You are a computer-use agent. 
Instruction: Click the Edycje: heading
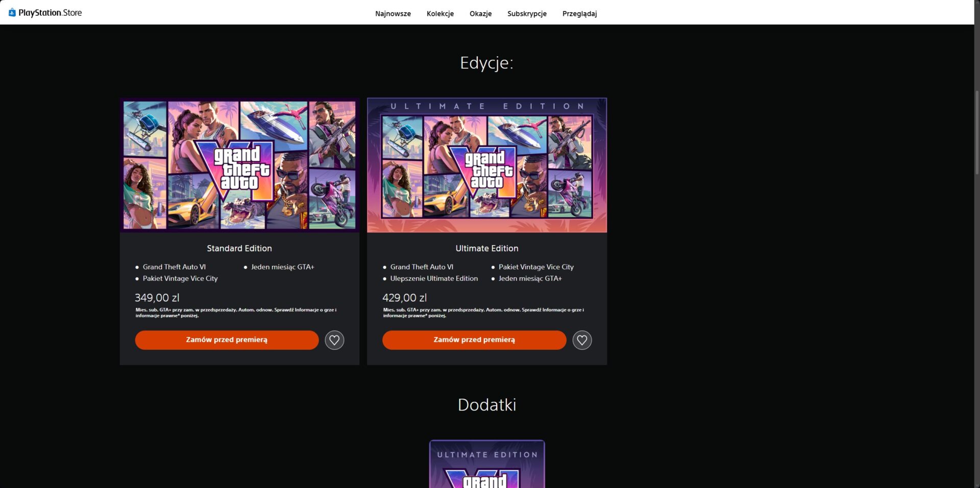click(486, 63)
